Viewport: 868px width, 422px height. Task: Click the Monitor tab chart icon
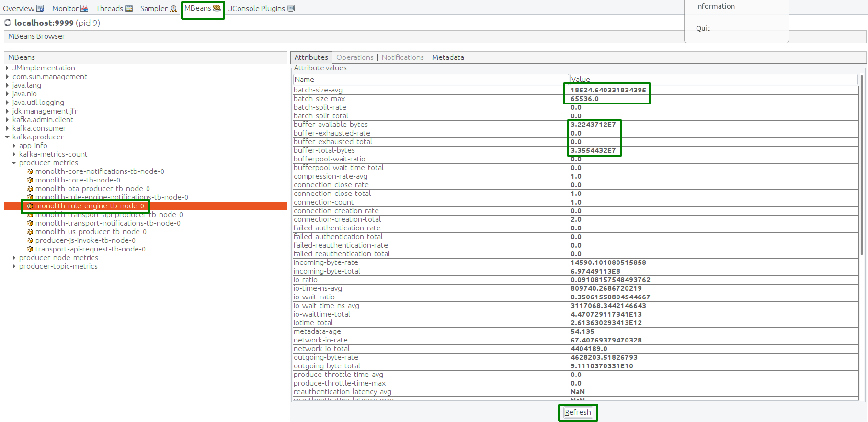(x=84, y=9)
